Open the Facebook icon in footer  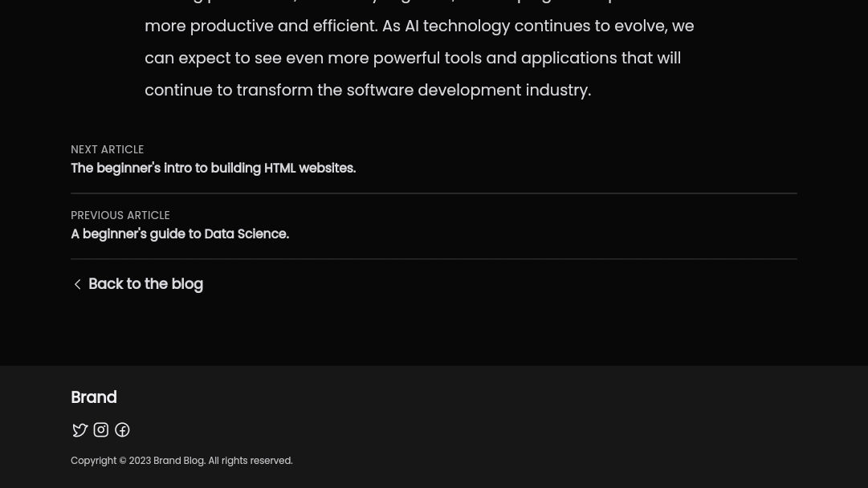(122, 430)
